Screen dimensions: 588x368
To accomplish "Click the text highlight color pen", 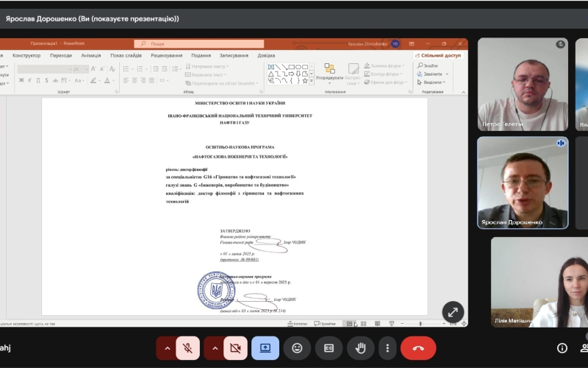I will (x=93, y=80).
